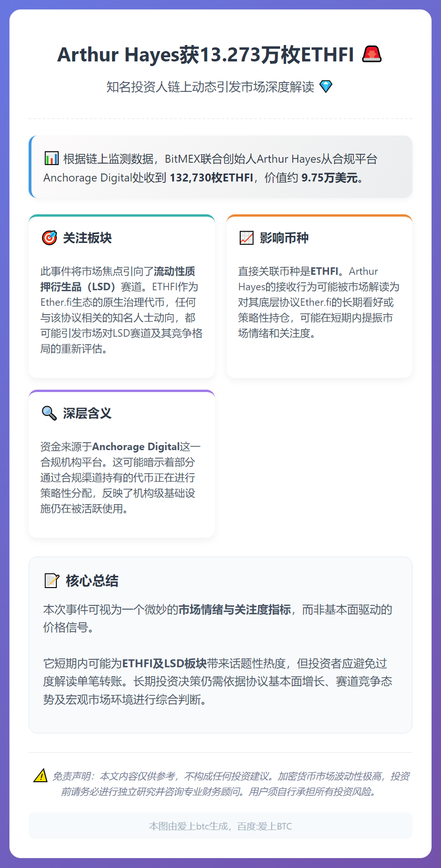Click the blue diamond emoji beside the subtitle
441x868 pixels.
[326, 87]
